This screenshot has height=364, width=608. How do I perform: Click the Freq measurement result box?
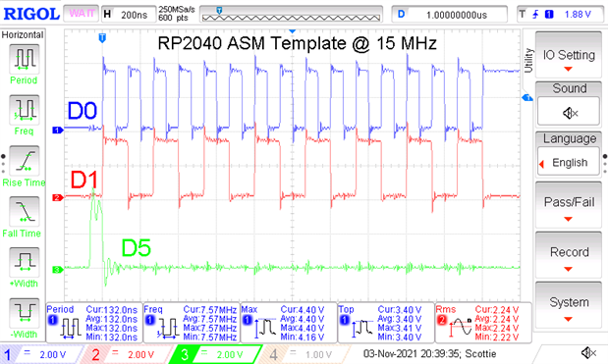[192, 323]
